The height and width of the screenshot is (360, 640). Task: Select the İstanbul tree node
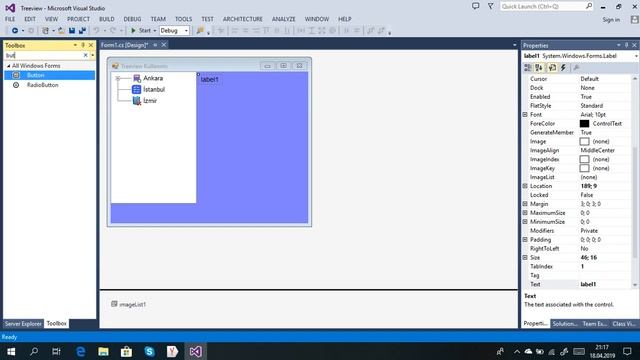pos(154,89)
